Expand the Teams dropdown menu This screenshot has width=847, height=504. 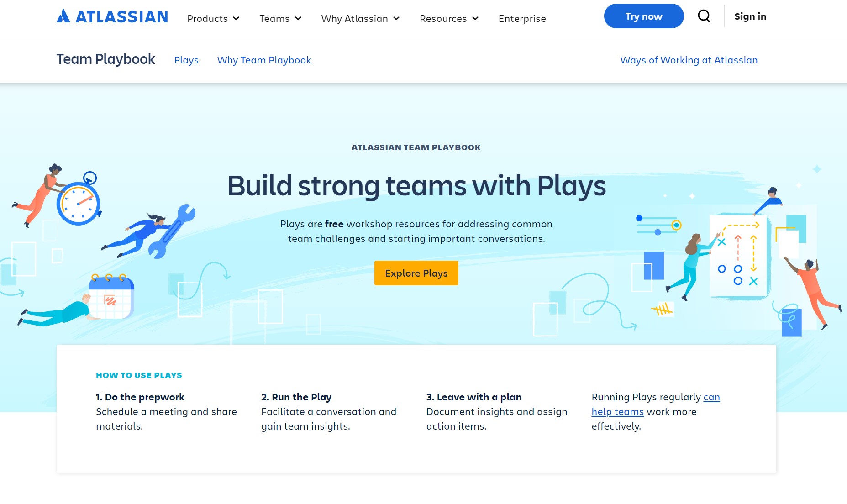click(280, 19)
